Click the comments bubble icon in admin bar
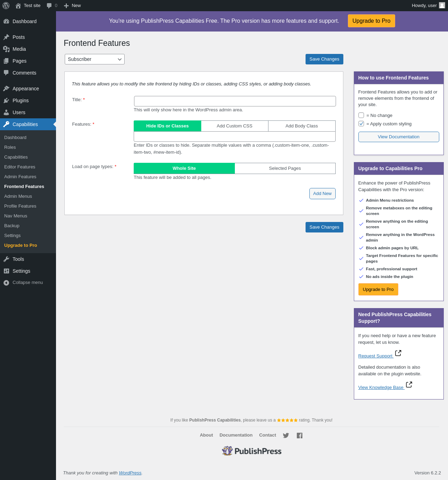 pos(49,6)
